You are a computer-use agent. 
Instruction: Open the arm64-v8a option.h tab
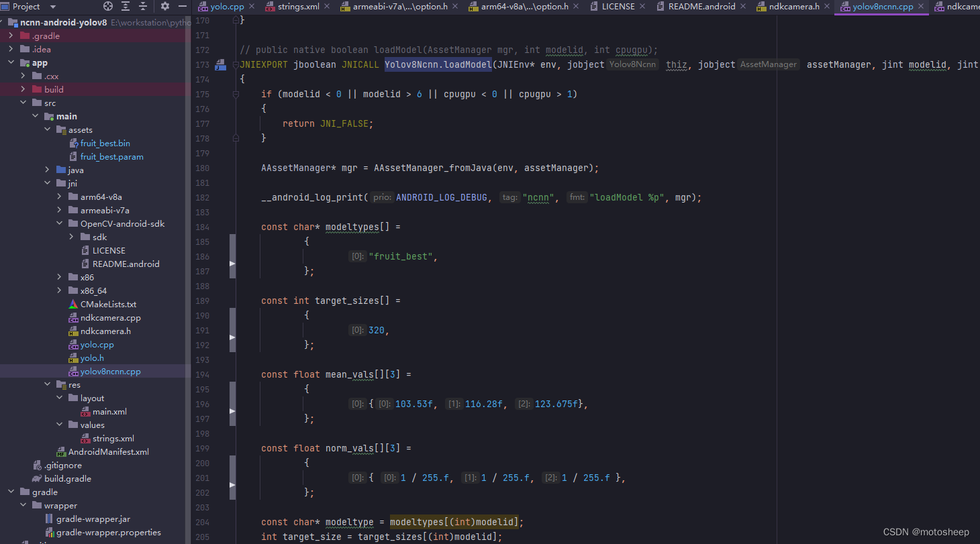(524, 7)
